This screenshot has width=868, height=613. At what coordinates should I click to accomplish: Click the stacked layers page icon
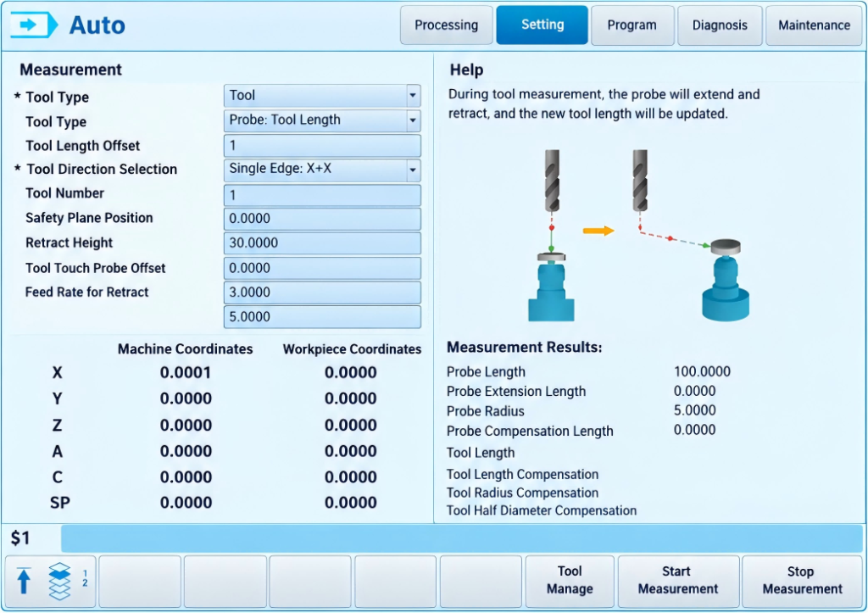point(59,582)
